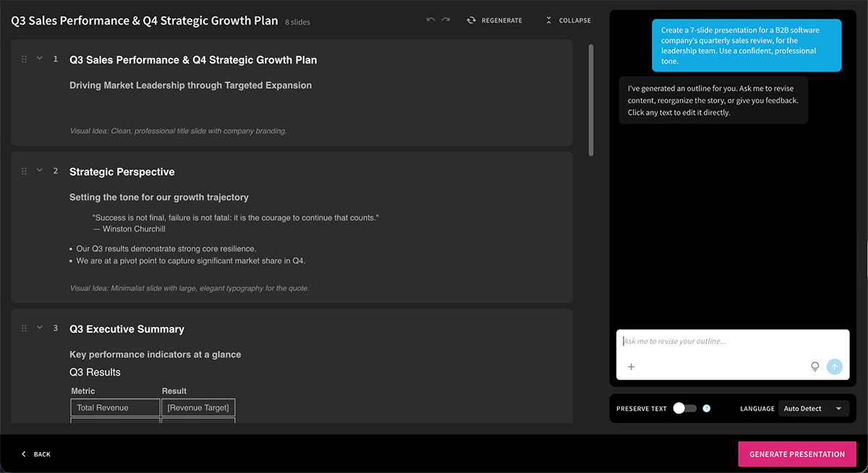Go back using the Back button
The height and width of the screenshot is (473, 868).
36,454
